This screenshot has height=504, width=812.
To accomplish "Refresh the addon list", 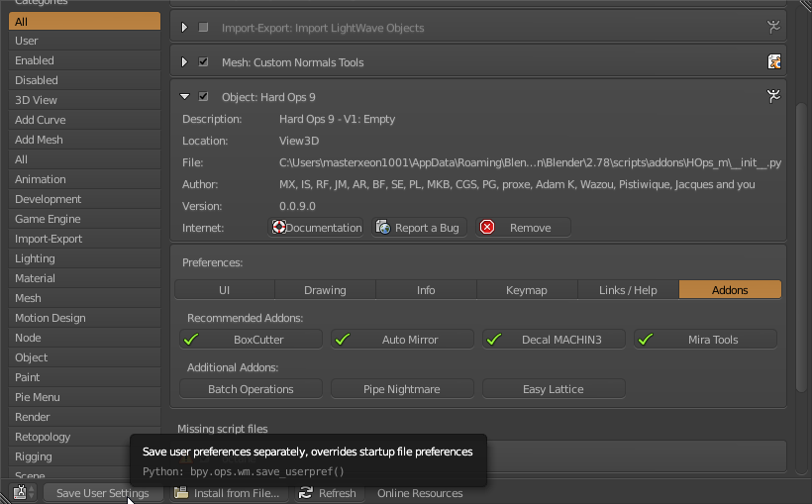I will coord(328,492).
